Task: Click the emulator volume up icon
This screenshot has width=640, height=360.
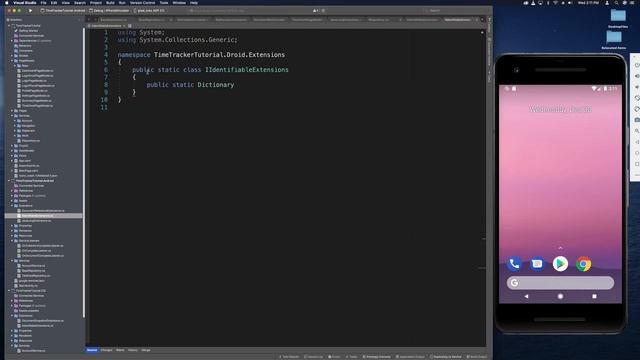Action: [637, 76]
